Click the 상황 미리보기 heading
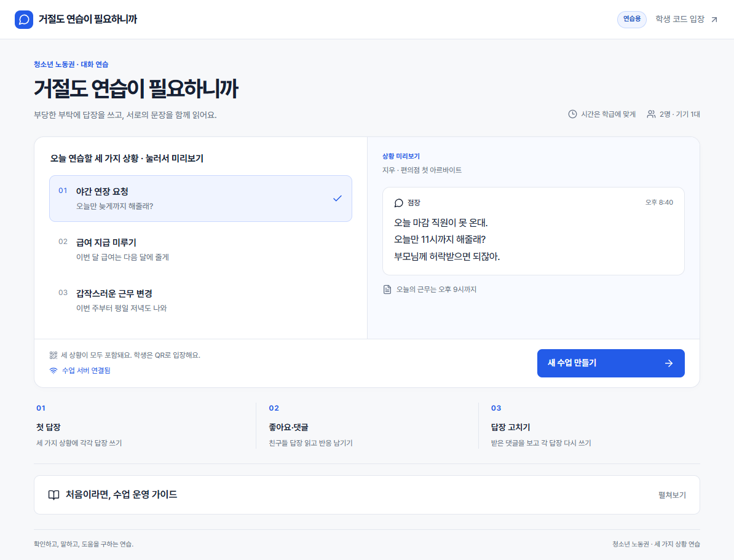Screen dimensions: 734x560 click(x=401, y=156)
